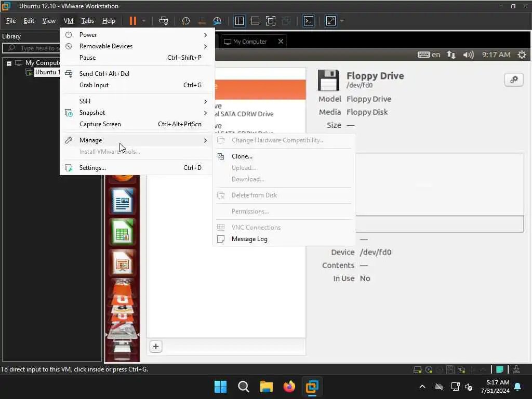Image resolution: width=532 pixels, height=399 pixels.
Task: Click the stretch guest display toolbar icon
Action: (331, 21)
